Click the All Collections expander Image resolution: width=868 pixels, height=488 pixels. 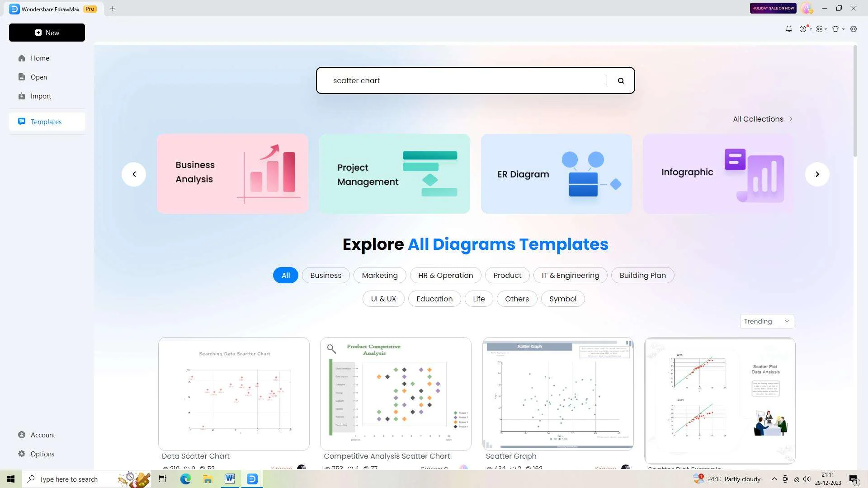(x=763, y=118)
